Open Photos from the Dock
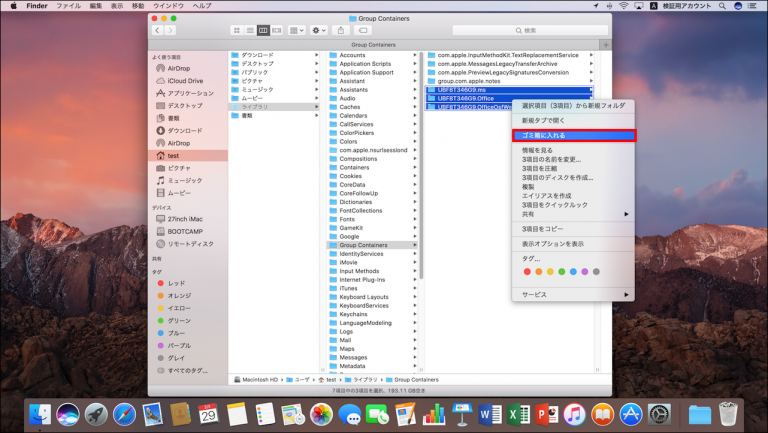The width and height of the screenshot is (768, 433). pyautogui.click(x=321, y=414)
